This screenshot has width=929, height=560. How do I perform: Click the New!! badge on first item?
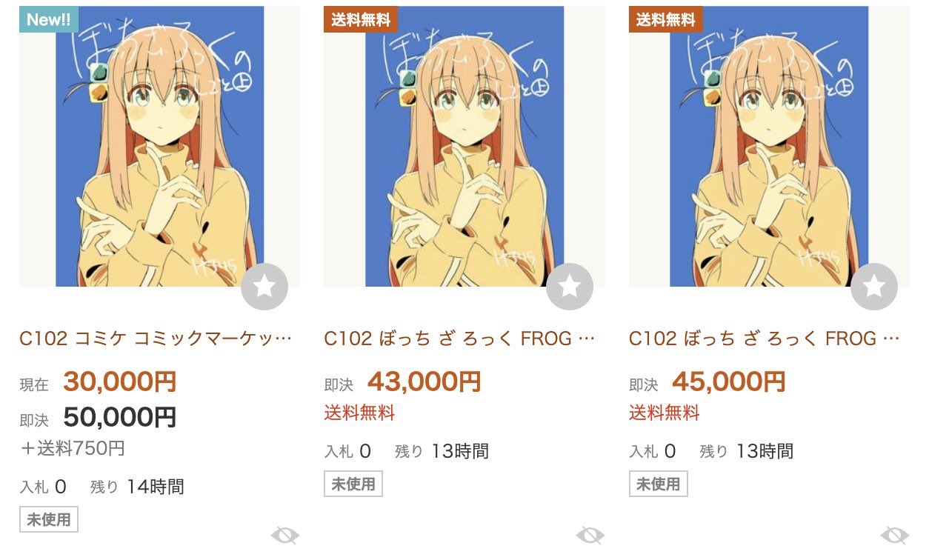[48, 19]
